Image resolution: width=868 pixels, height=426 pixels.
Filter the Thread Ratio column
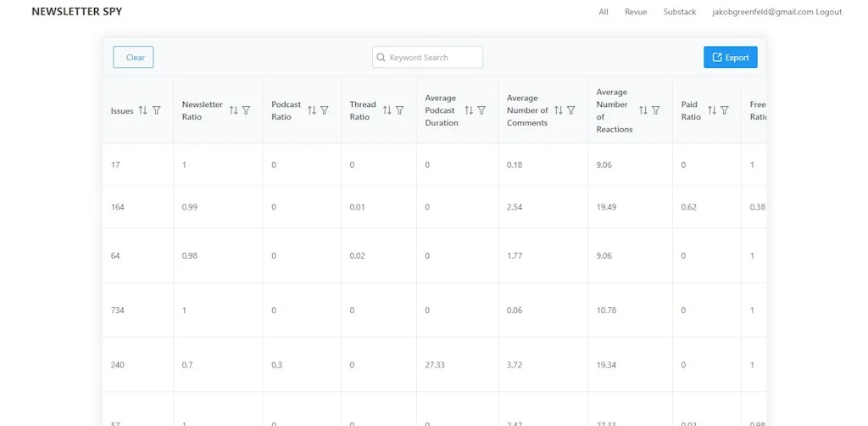coord(400,110)
